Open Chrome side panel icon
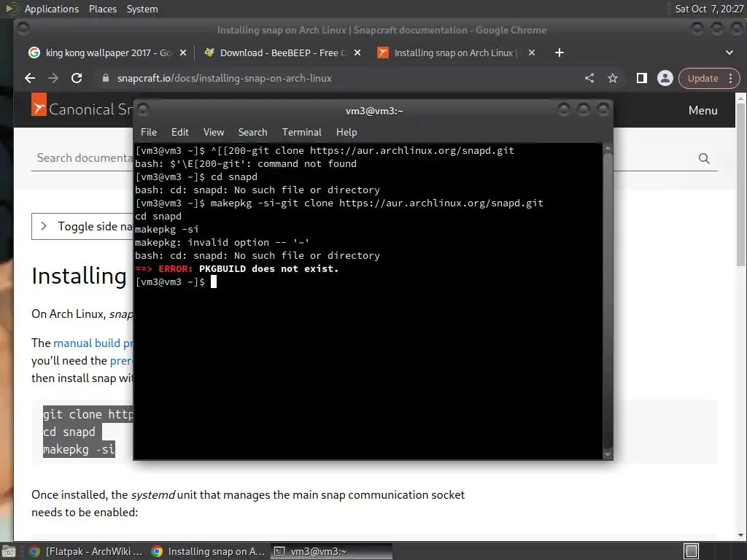 pyautogui.click(x=642, y=78)
